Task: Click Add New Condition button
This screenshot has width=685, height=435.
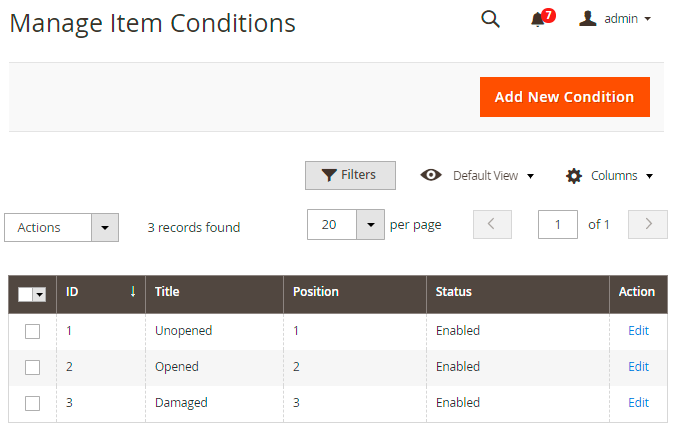Action: (x=564, y=97)
